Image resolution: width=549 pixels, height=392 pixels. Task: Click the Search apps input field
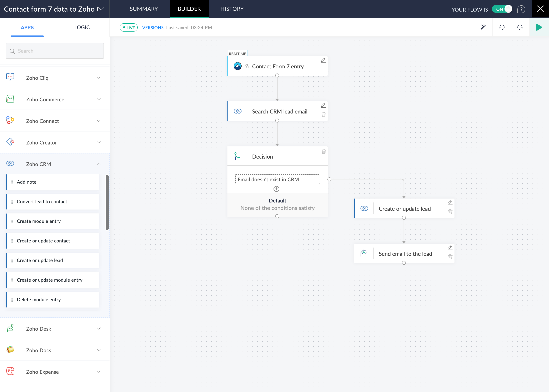point(55,51)
